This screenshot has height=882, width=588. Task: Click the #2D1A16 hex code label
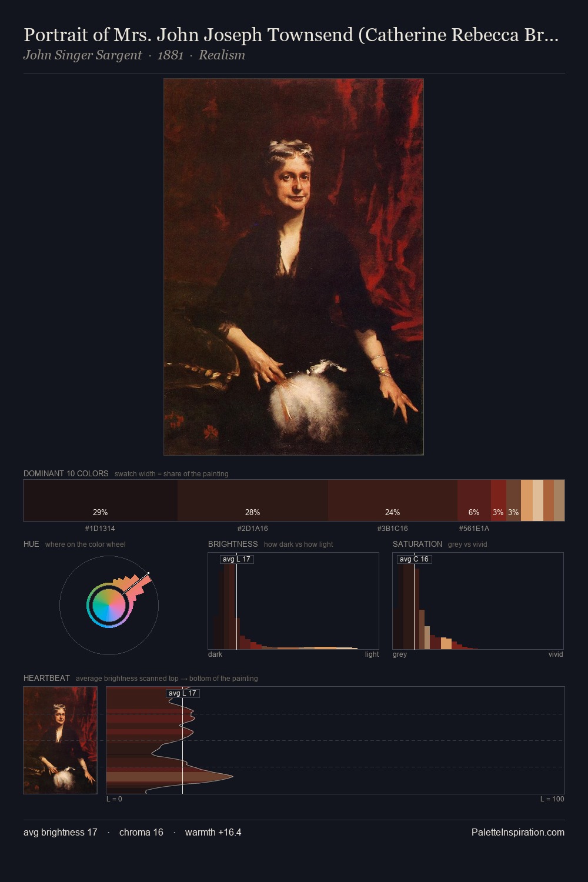pyautogui.click(x=253, y=529)
